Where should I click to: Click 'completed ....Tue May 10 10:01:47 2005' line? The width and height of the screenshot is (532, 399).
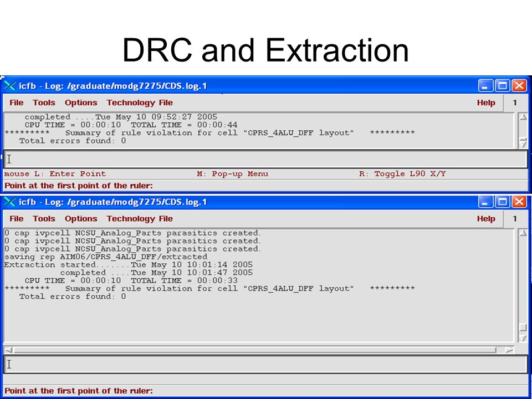(156, 273)
